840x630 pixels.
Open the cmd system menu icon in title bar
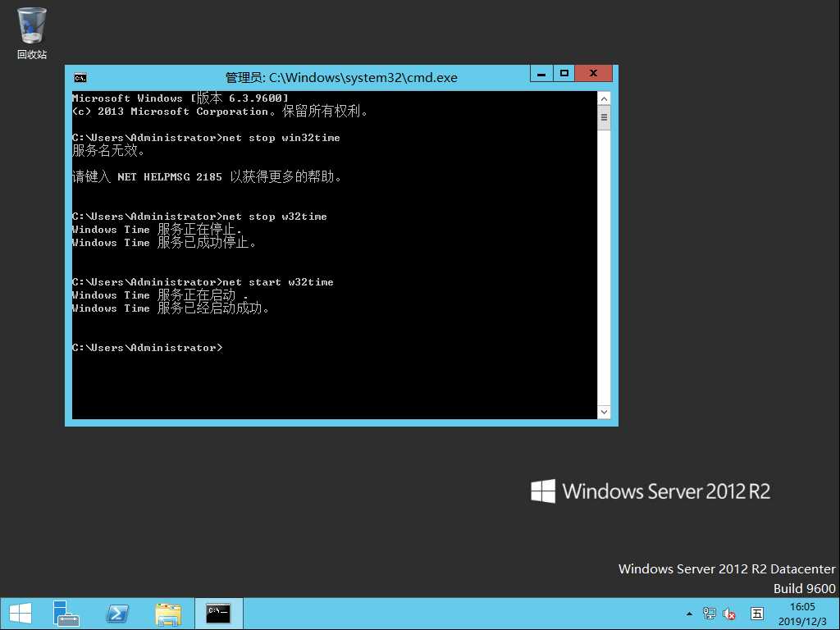click(x=80, y=78)
